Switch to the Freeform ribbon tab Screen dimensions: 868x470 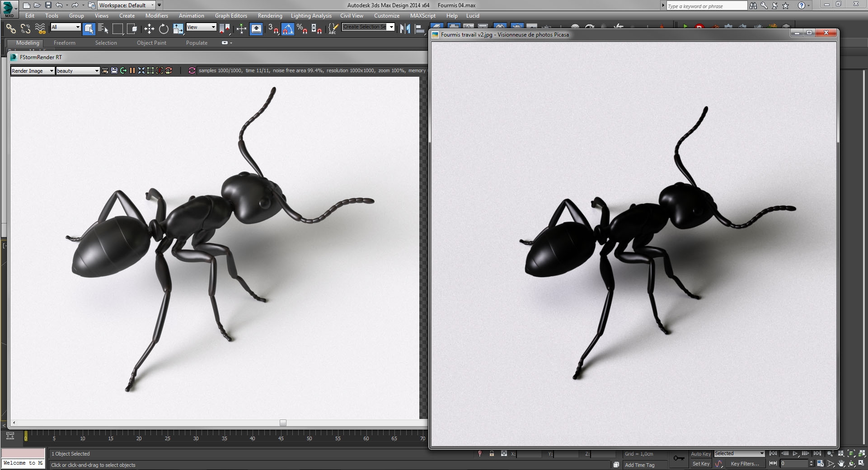coord(64,42)
